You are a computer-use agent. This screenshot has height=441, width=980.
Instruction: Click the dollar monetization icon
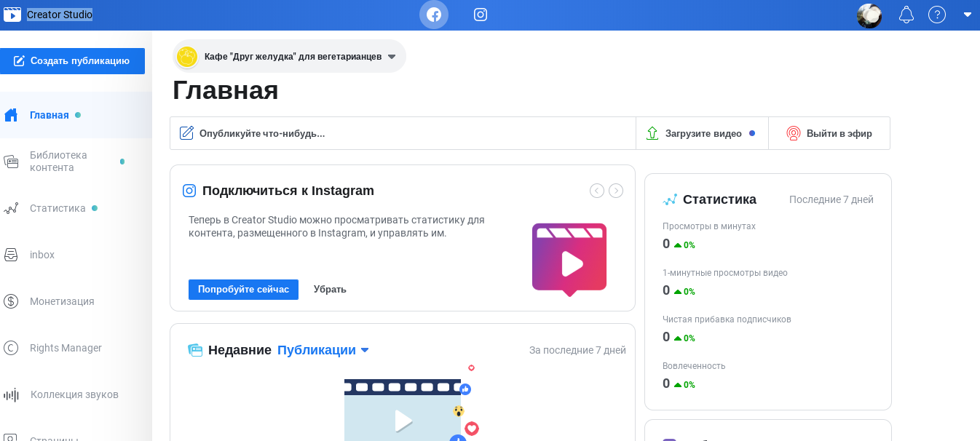click(11, 301)
